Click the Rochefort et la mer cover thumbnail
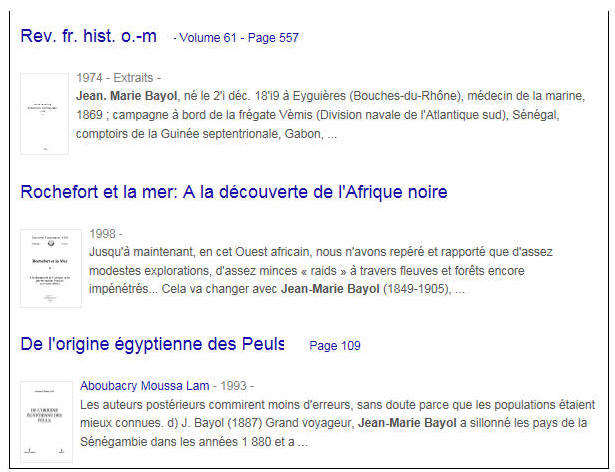Image resolution: width=615 pixels, height=472 pixels. pyautogui.click(x=51, y=268)
